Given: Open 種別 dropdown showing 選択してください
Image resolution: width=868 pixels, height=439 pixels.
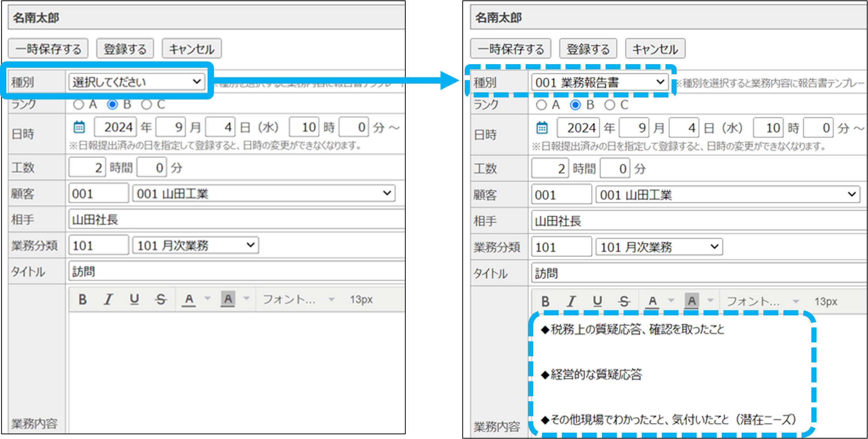Looking at the screenshot, I should pos(137,82).
